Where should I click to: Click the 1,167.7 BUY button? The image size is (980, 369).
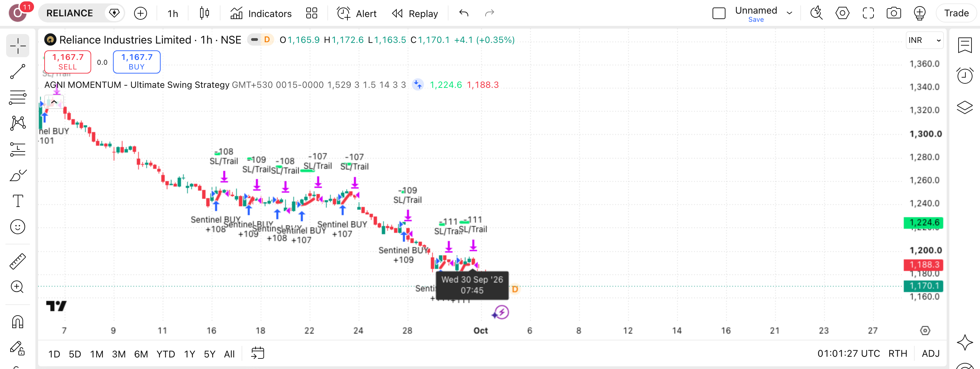136,62
